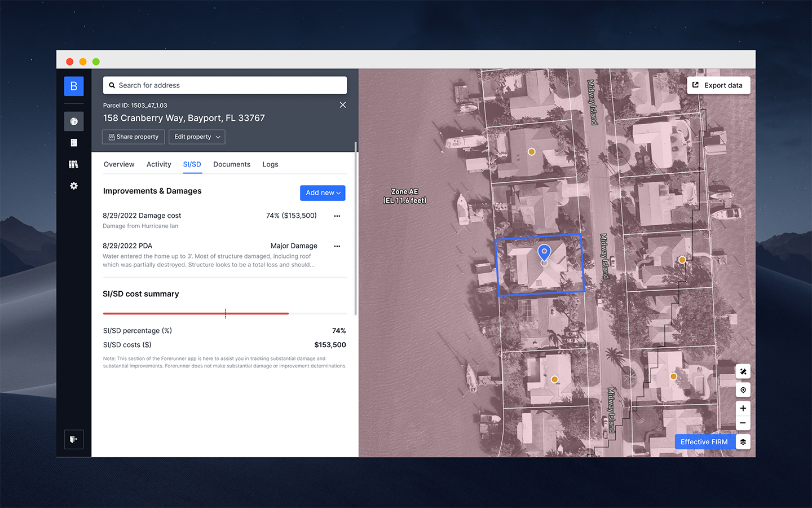This screenshot has height=508, width=812.
Task: Click the locate pin map button
Action: pos(743,390)
